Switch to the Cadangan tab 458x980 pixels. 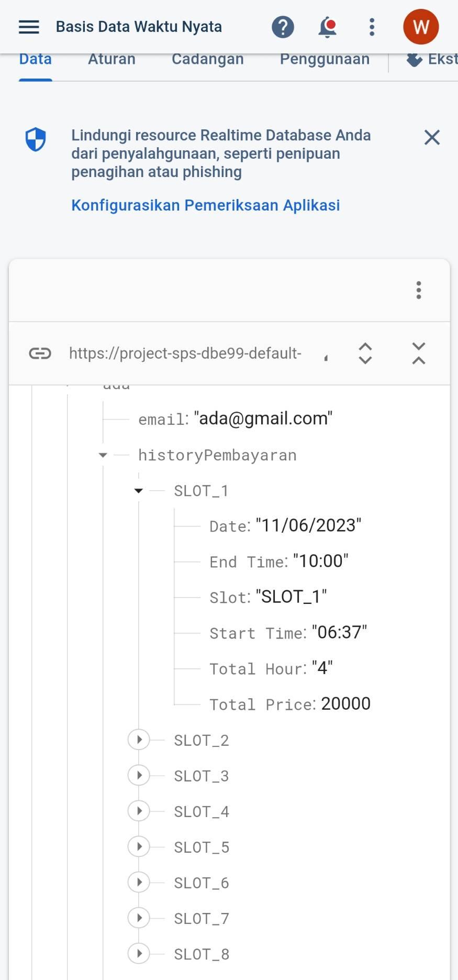[207, 60]
